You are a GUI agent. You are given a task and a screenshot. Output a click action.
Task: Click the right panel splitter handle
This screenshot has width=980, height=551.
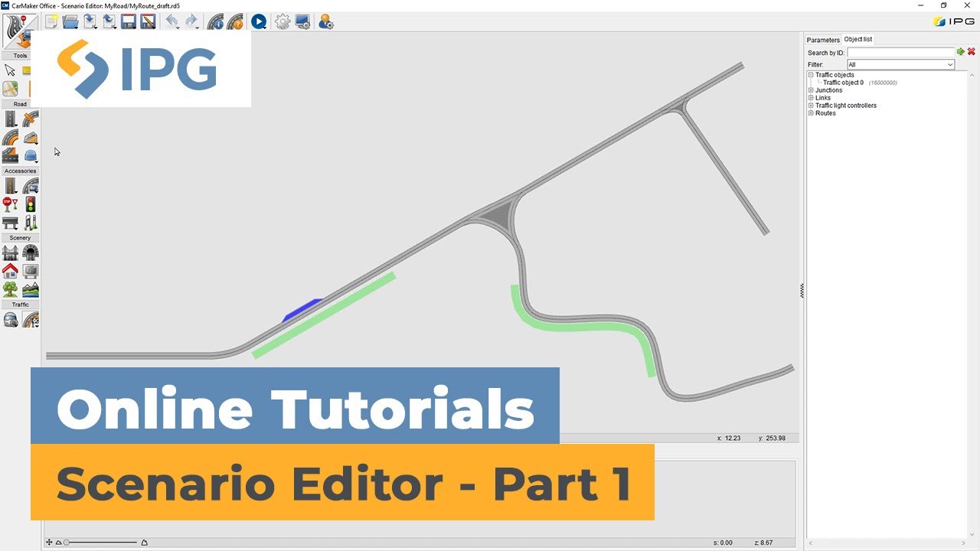pos(802,290)
